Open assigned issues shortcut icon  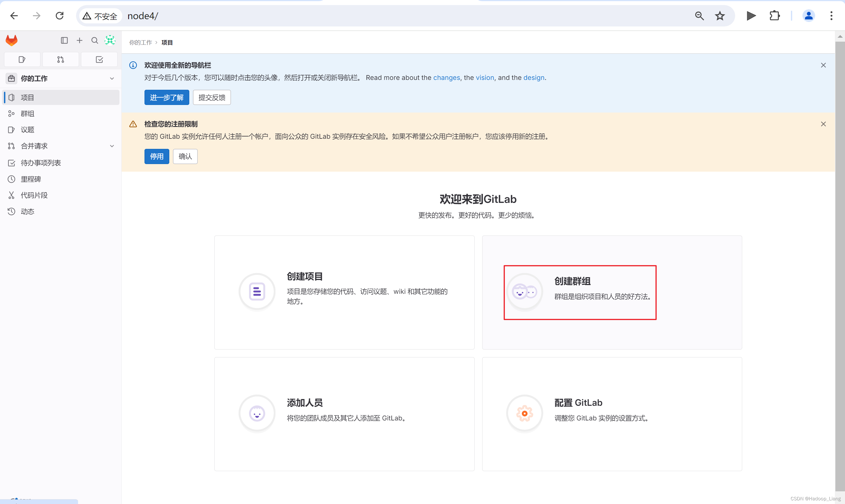tap(22, 59)
